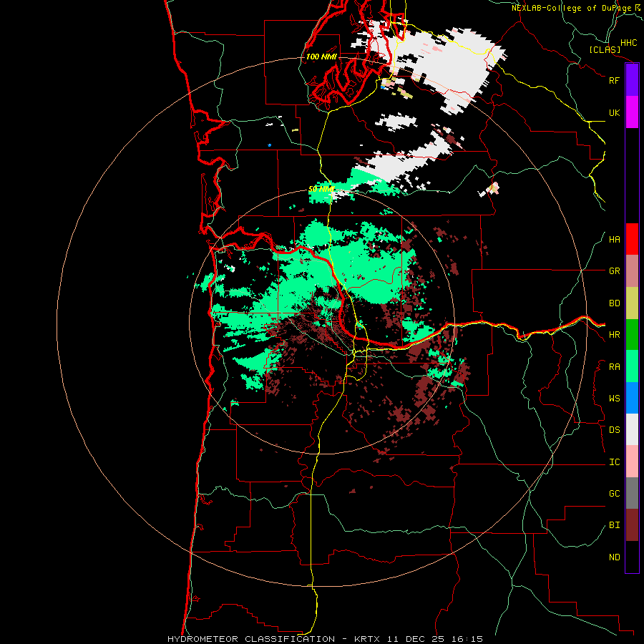Click the BI brown legend swatch
The width and height of the screenshot is (644, 644).
[x=632, y=525]
